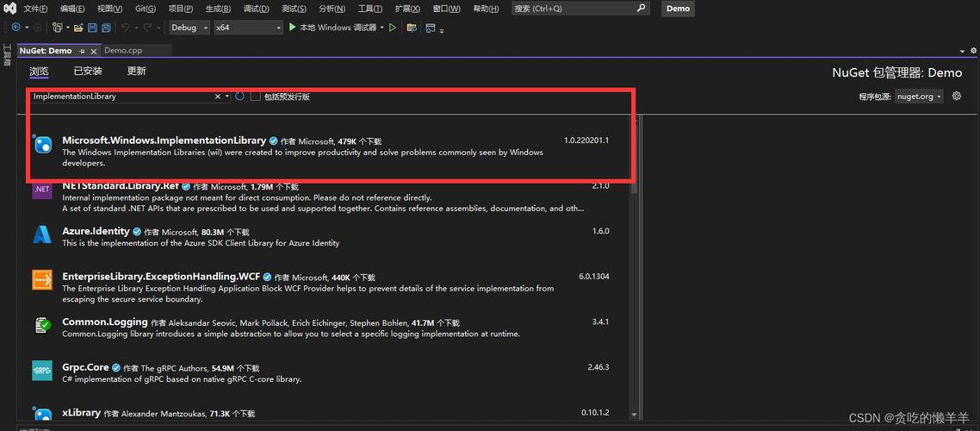
Task: Open the 帮助(H) menu
Action: (x=486, y=9)
